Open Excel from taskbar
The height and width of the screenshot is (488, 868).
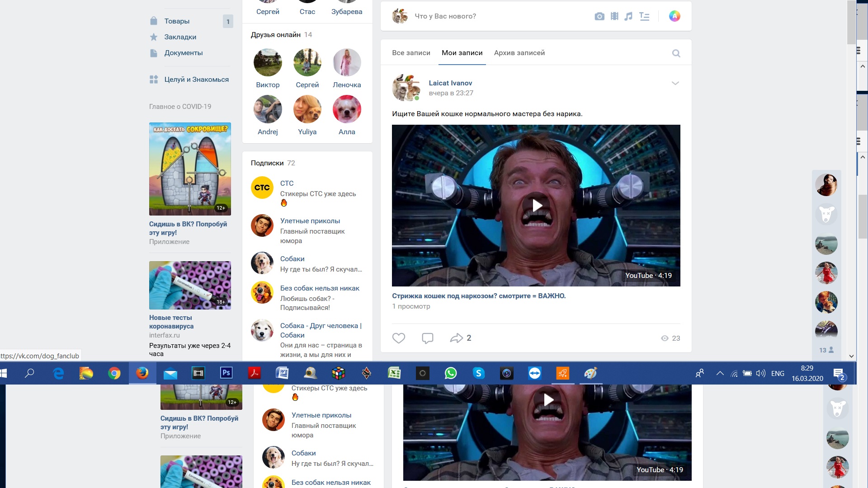coord(395,373)
